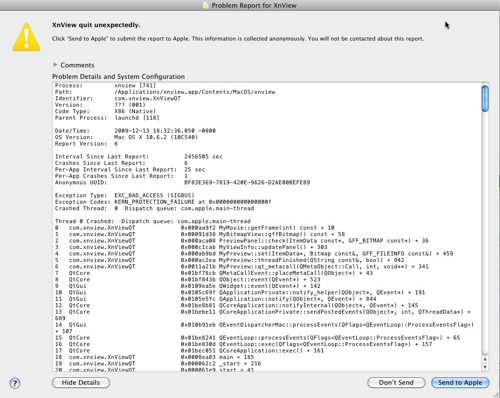Click stack frame QApplication::notify

[x=216, y=299]
